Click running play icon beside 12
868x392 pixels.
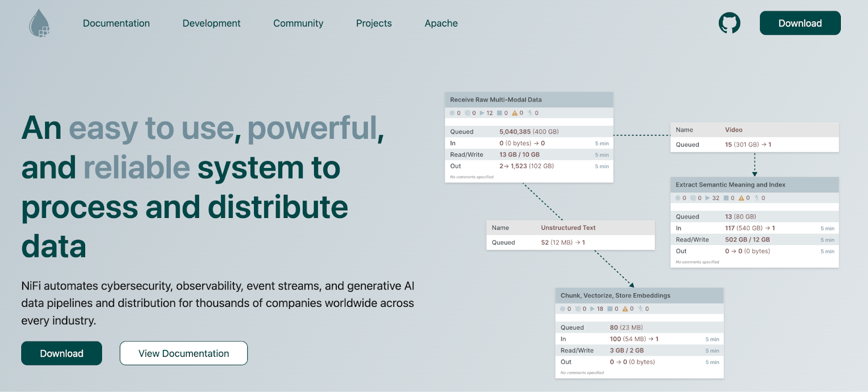[x=482, y=113]
